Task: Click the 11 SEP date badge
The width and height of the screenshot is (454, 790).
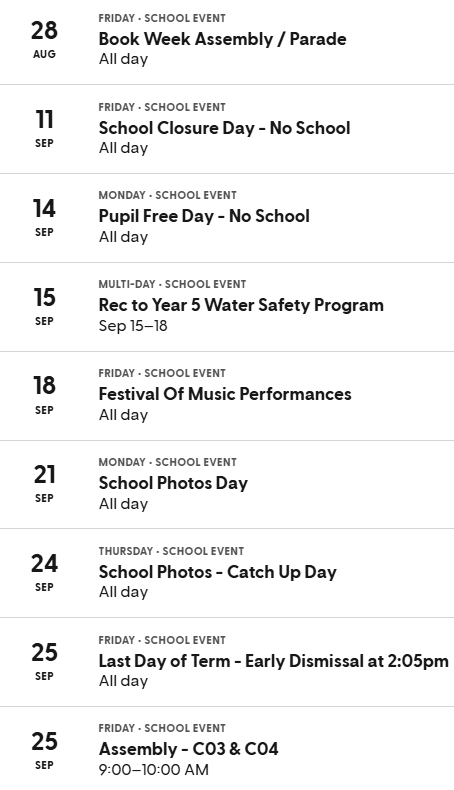Action: (x=44, y=128)
